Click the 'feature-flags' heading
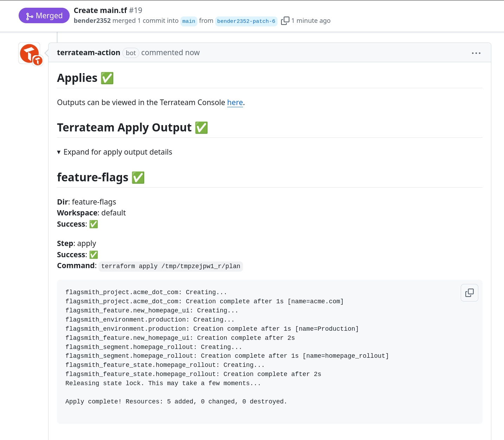The width and height of the screenshot is (504, 440). click(x=101, y=177)
